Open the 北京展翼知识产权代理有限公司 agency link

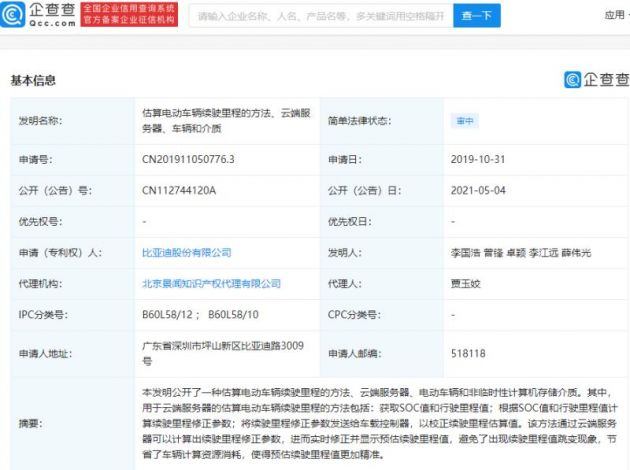coord(211,284)
